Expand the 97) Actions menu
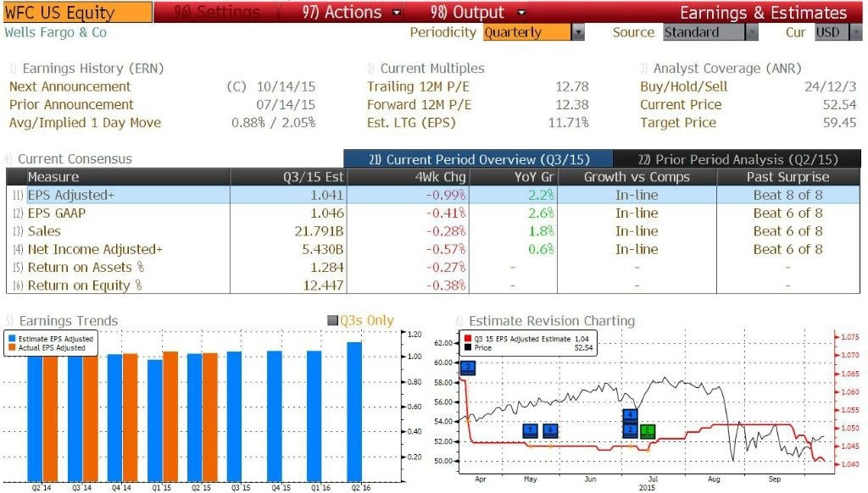 [351, 12]
